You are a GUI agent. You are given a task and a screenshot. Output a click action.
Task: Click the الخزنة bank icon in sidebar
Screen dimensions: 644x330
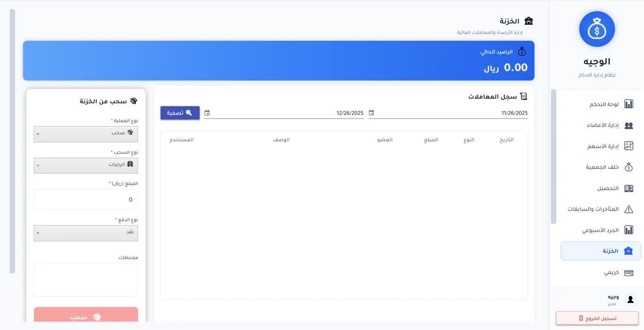[x=628, y=251]
